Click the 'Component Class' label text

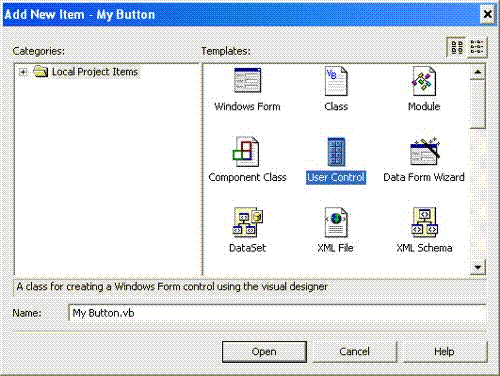point(247,177)
